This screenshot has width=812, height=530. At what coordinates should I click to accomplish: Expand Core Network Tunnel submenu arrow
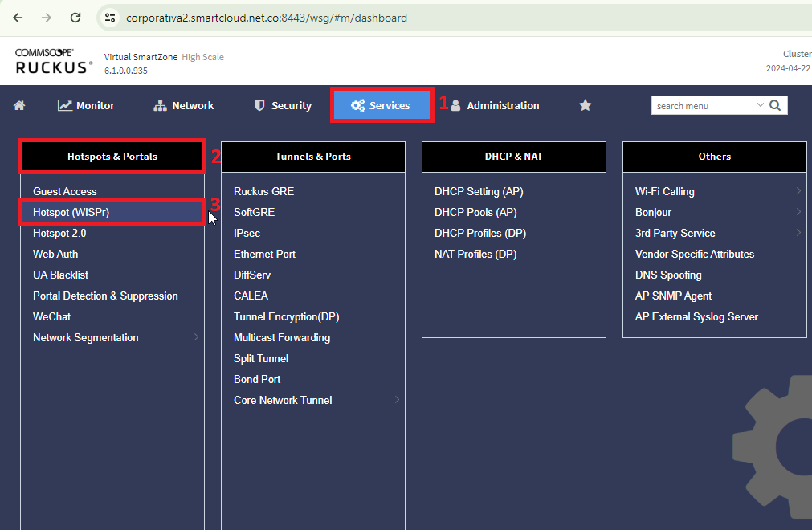(x=398, y=400)
